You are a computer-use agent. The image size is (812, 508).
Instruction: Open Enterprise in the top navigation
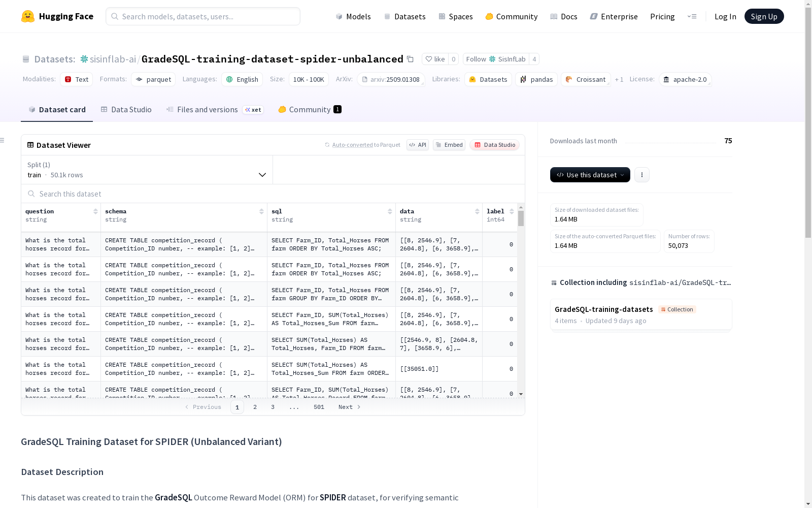614,16
